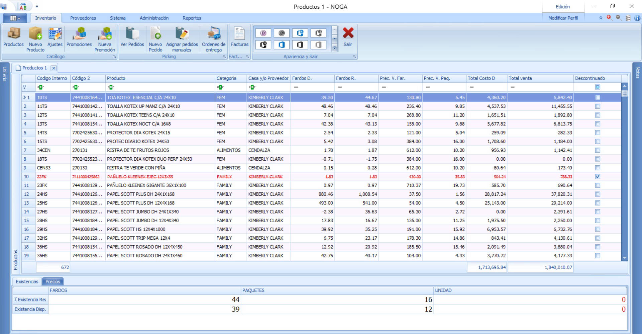The image size is (644, 334).
Task: Open the Productos catalog icon
Action: click(x=13, y=37)
